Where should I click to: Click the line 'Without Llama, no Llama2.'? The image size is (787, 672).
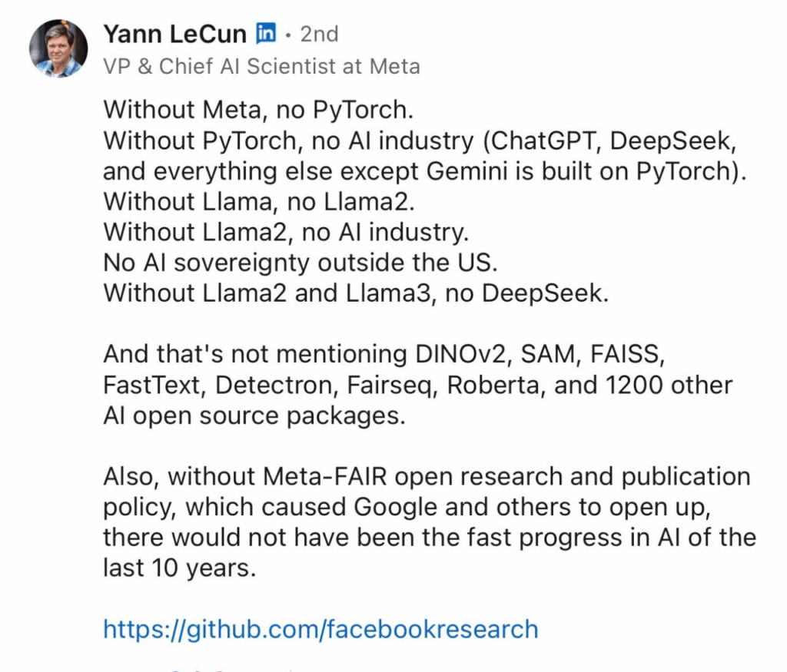[259, 201]
